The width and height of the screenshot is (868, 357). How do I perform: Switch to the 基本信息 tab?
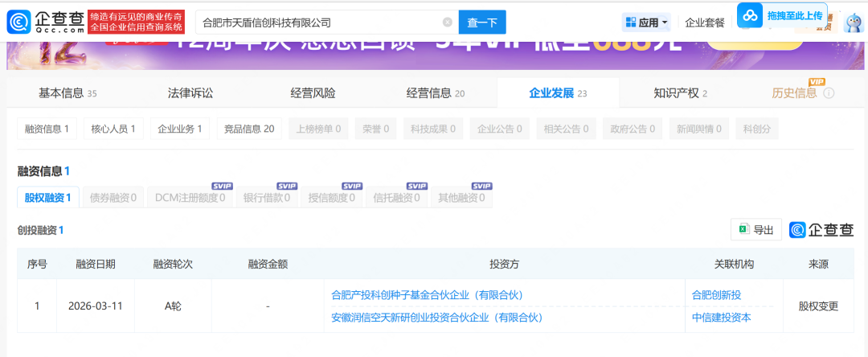pos(68,93)
